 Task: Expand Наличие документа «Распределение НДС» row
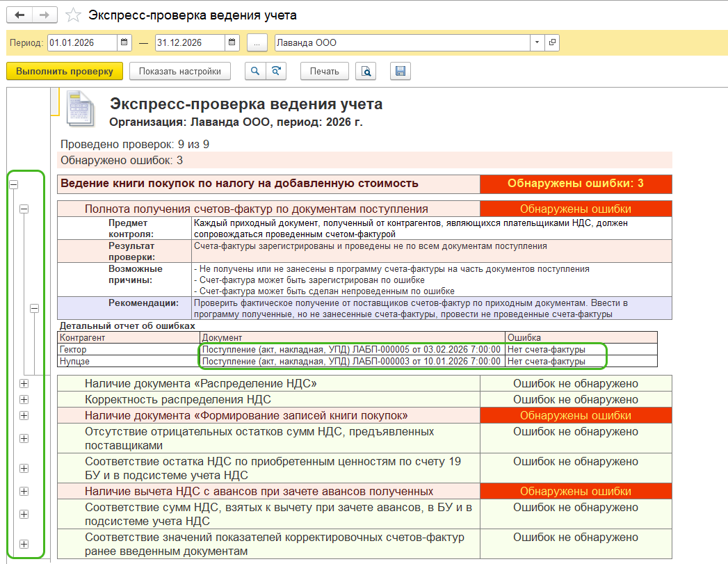[24, 383]
